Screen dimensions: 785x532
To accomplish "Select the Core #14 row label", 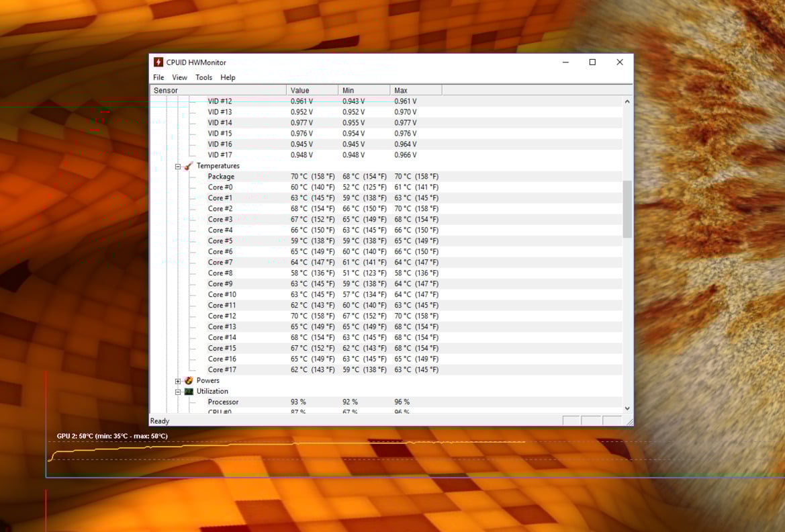I will [x=222, y=338].
